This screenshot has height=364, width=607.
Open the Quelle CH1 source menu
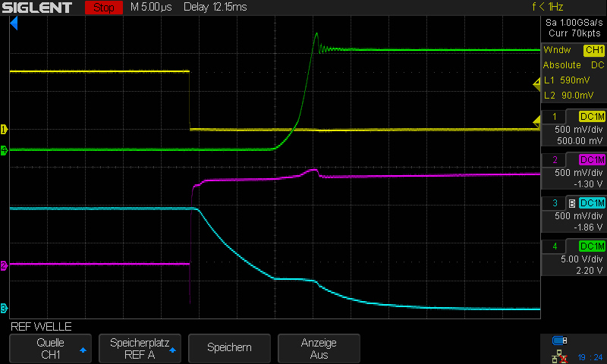coord(50,348)
